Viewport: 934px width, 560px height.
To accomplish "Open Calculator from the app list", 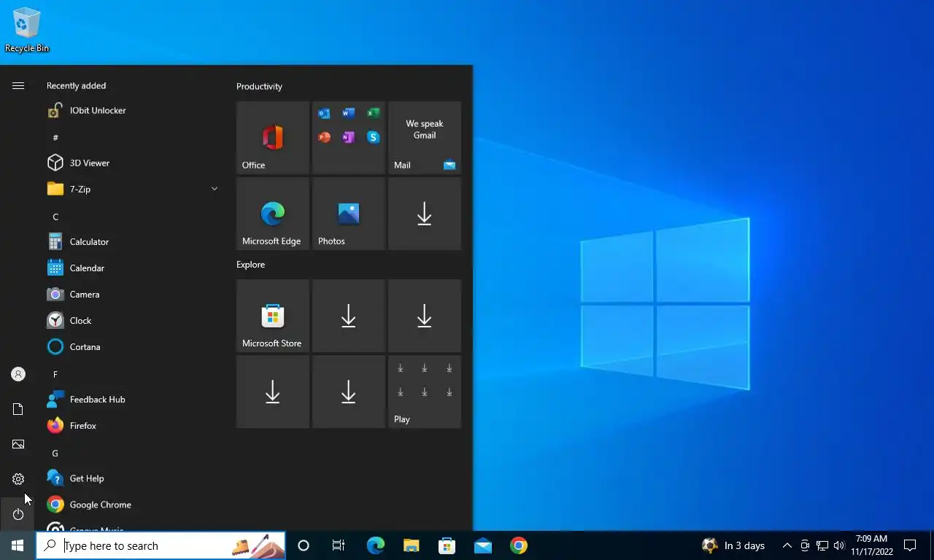I will (x=133, y=241).
